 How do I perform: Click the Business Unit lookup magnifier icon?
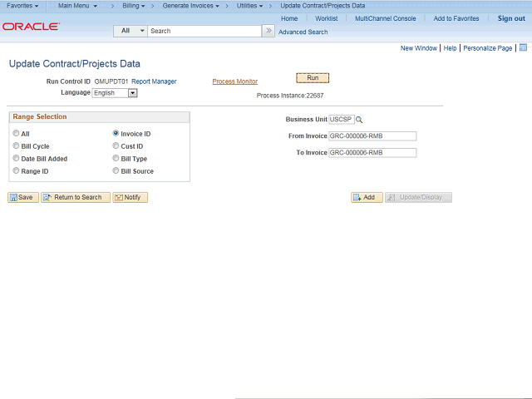359,120
